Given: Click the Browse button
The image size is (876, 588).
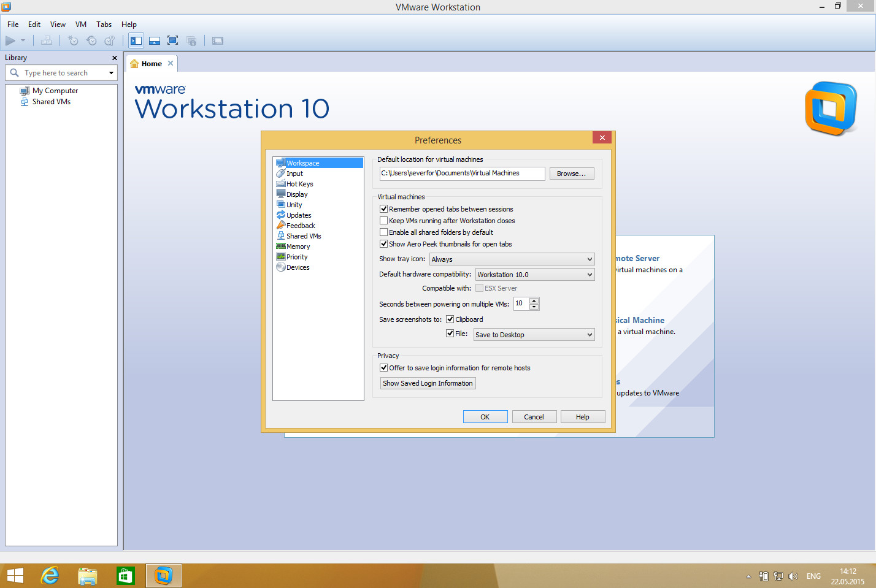Looking at the screenshot, I should click(572, 174).
